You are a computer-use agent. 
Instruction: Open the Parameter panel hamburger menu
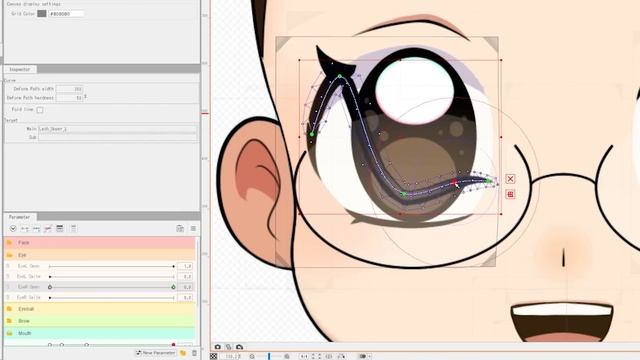click(193, 229)
